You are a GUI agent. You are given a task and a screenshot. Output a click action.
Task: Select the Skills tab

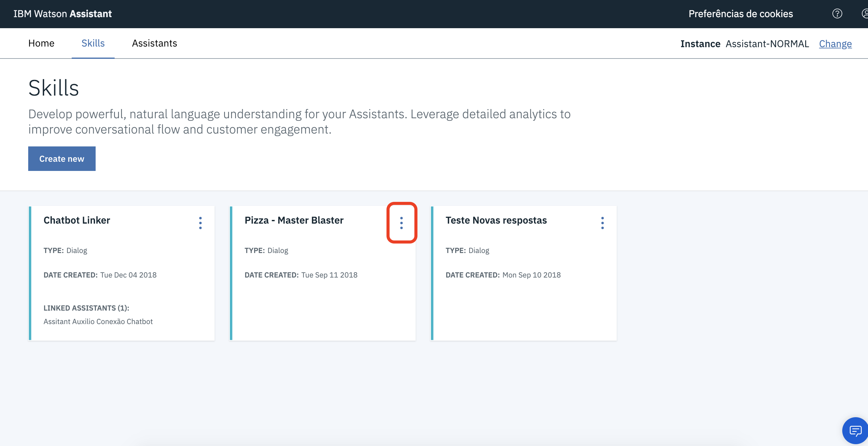click(93, 43)
